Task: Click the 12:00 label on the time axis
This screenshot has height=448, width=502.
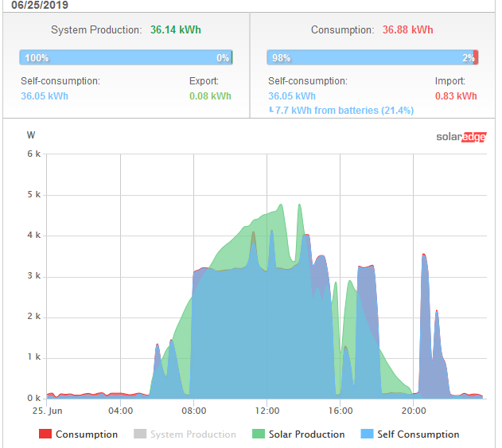Action: [267, 411]
